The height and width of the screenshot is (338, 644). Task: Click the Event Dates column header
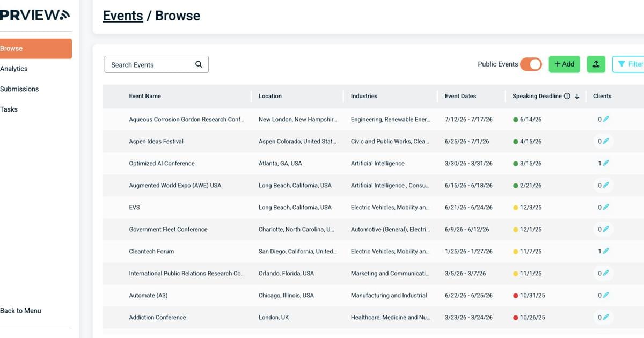tap(460, 97)
